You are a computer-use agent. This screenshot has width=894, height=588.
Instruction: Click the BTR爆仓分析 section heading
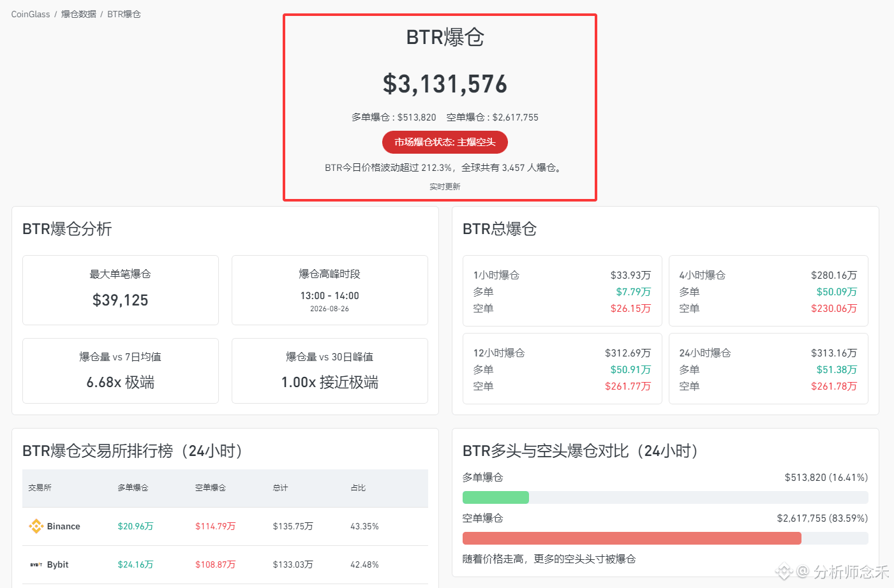click(x=67, y=229)
